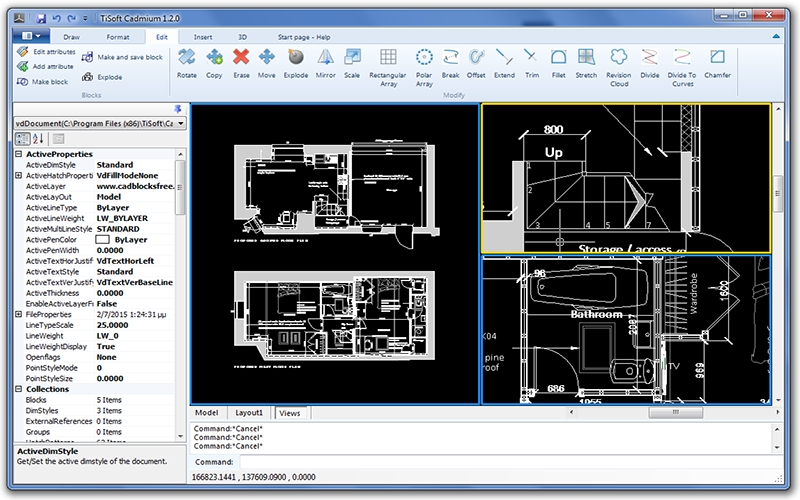Open the Layout1 tab
This screenshot has height=500, width=800.
point(249,413)
